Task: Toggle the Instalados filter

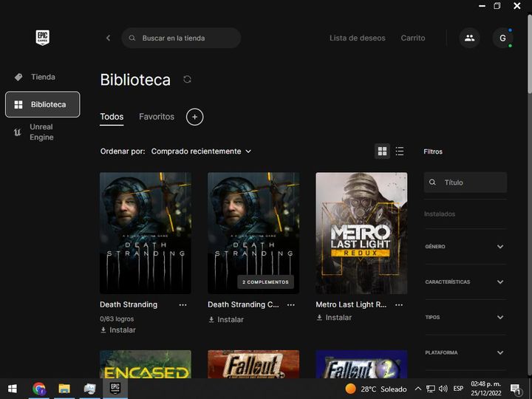Action: coord(440,214)
